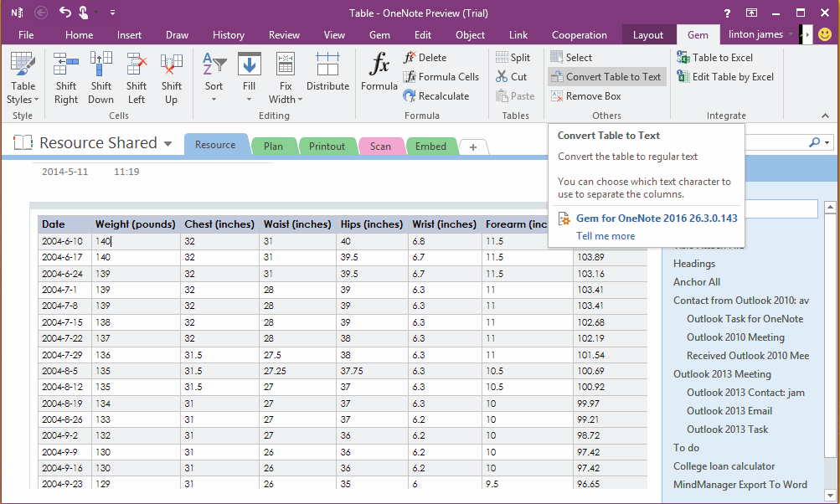Image resolution: width=840 pixels, height=504 pixels.
Task: Click Convert Table to Text
Action: coord(607,76)
